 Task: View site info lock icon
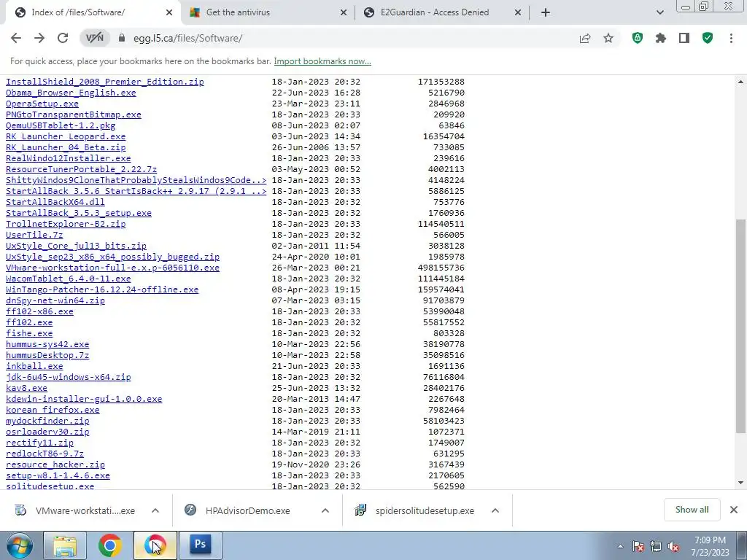pyautogui.click(x=122, y=38)
